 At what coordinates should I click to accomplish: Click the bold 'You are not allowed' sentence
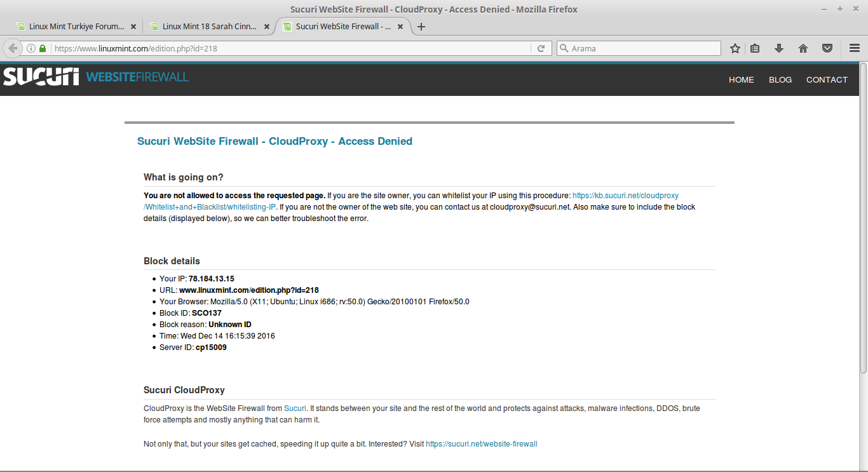(x=234, y=196)
